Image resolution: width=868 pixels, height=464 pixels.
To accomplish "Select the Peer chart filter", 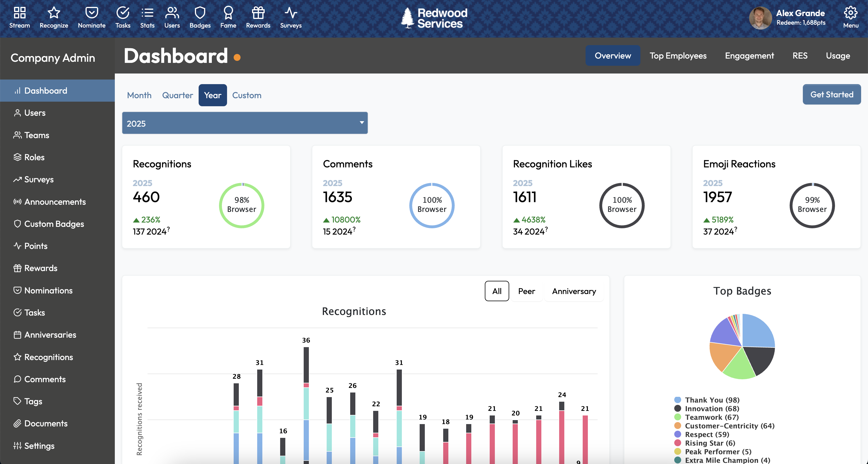I will pyautogui.click(x=526, y=291).
